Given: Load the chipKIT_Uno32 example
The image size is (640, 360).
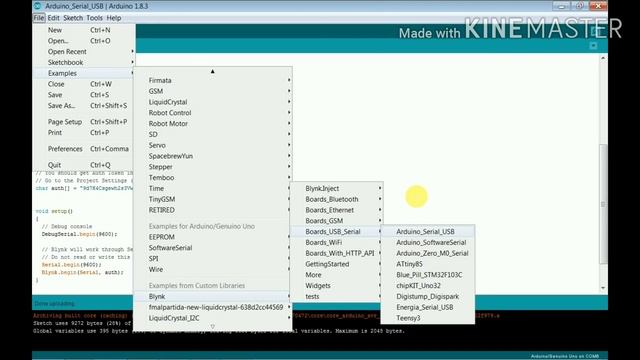Looking at the screenshot, I should click(428, 286).
